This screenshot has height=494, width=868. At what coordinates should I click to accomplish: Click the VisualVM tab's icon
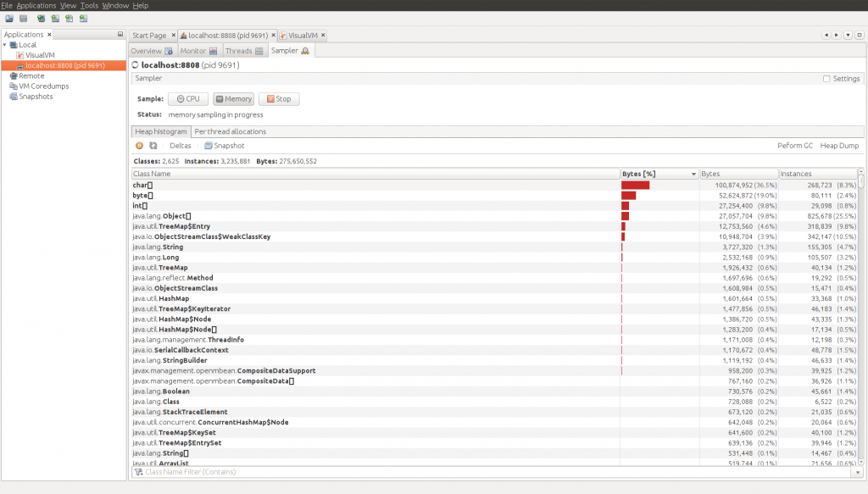[283, 36]
